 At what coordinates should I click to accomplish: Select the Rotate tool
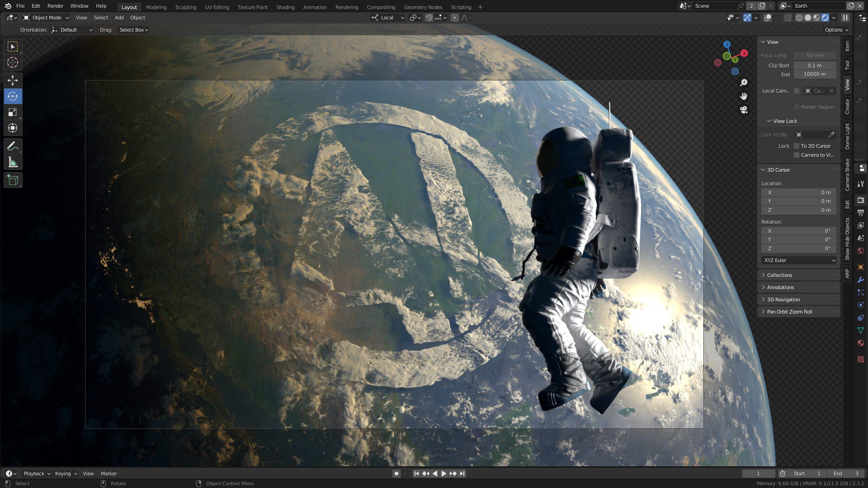[13, 96]
